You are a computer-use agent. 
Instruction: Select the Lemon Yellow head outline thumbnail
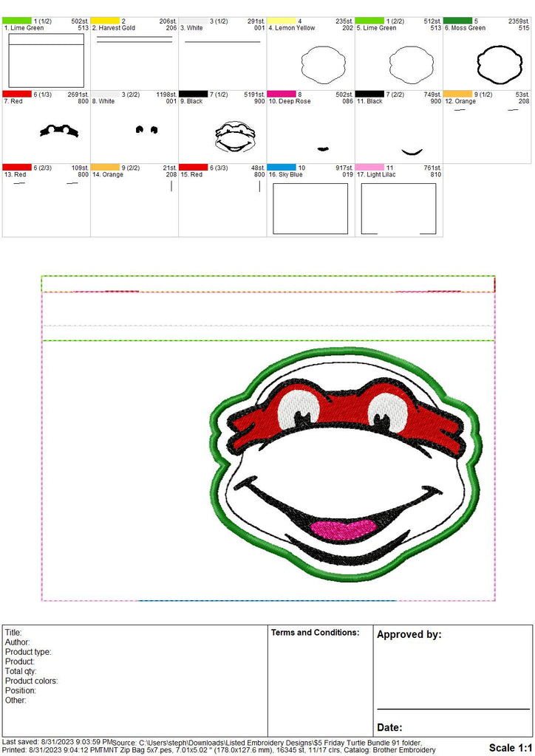pos(323,65)
